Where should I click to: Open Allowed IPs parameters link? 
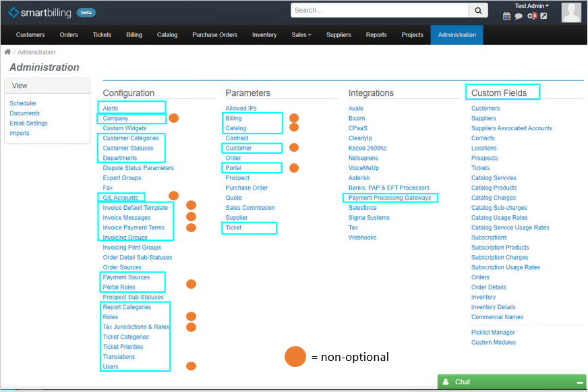pyautogui.click(x=241, y=109)
